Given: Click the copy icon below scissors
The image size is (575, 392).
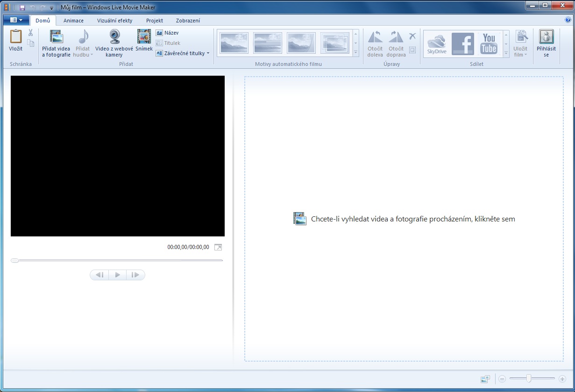Looking at the screenshot, I should point(30,43).
